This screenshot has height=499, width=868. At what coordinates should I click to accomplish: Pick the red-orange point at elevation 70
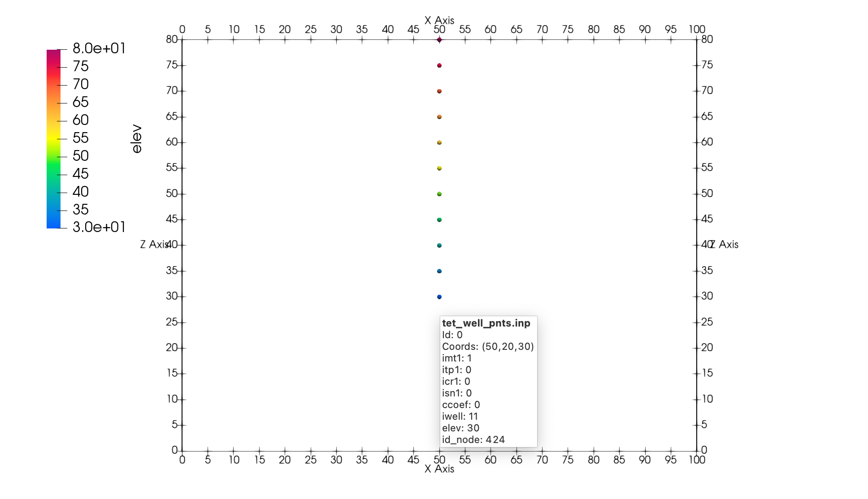(x=439, y=91)
